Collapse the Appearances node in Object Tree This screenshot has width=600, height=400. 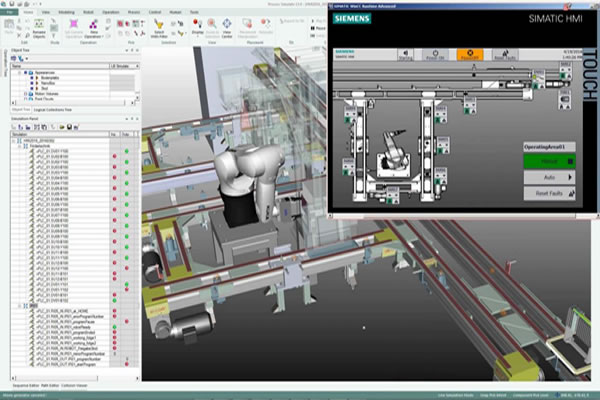(x=20, y=72)
